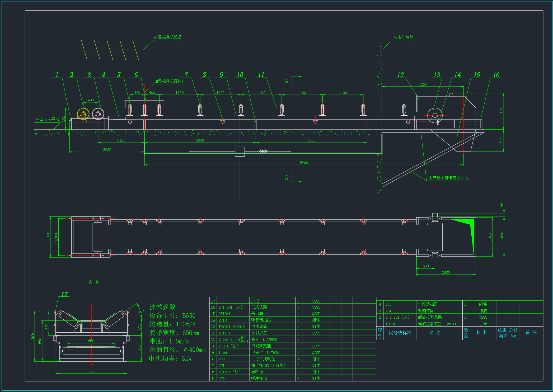Select the yellow tail pulley circle
553x392 pixels.
pos(83,114)
